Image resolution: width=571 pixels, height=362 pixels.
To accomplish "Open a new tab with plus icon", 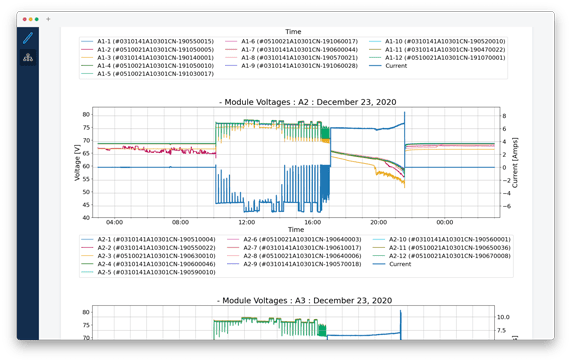I will pos(48,19).
